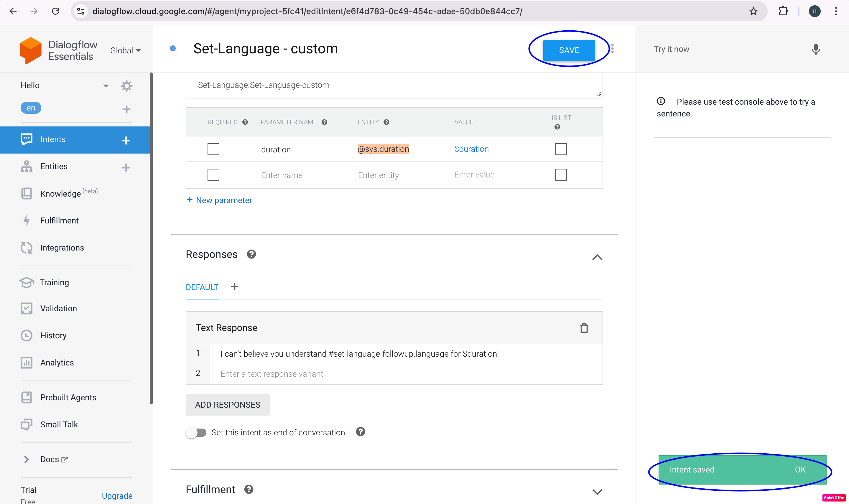This screenshot has height=504, width=849.
Task: Enable IS LIST for the duration parameter
Action: 561,149
